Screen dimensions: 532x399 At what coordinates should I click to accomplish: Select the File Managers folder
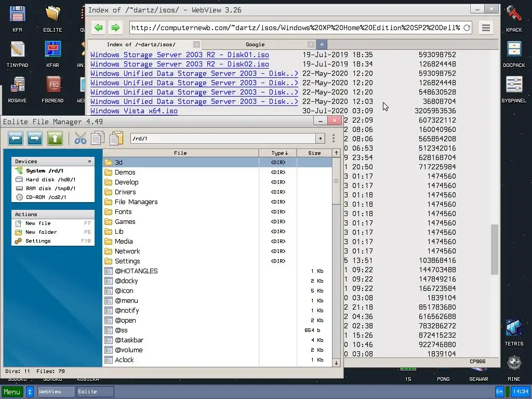[217, 202]
